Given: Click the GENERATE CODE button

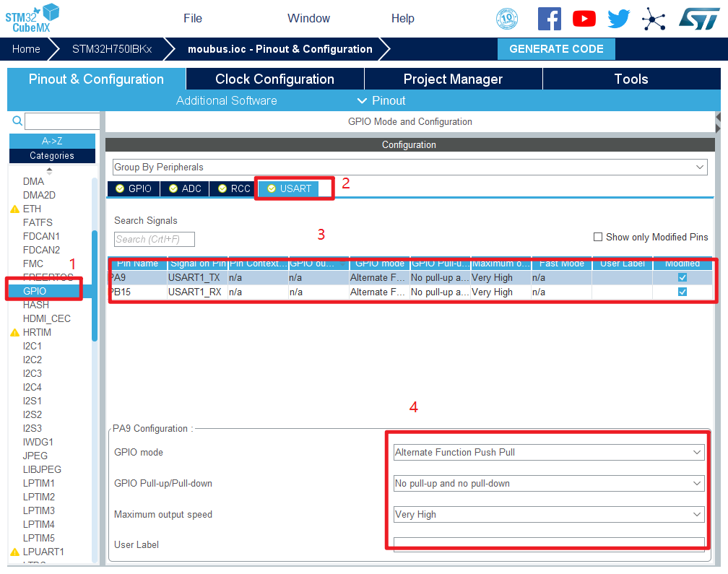Looking at the screenshot, I should (x=556, y=49).
